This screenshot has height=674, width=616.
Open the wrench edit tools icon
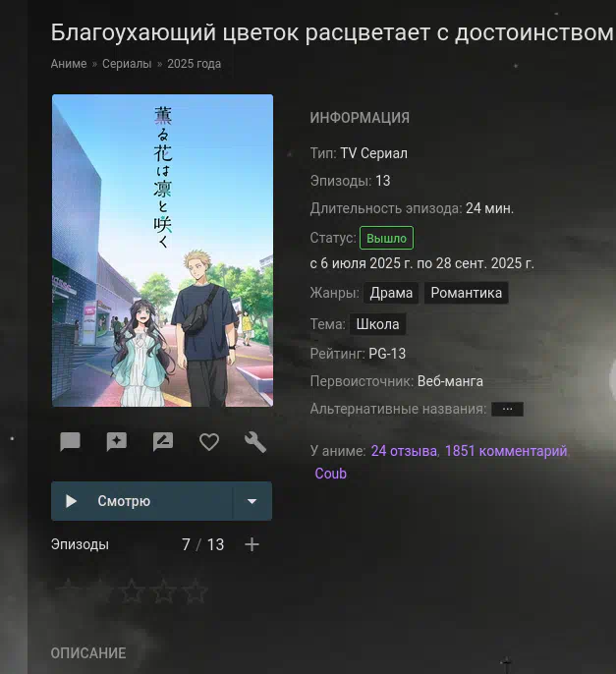(x=255, y=442)
